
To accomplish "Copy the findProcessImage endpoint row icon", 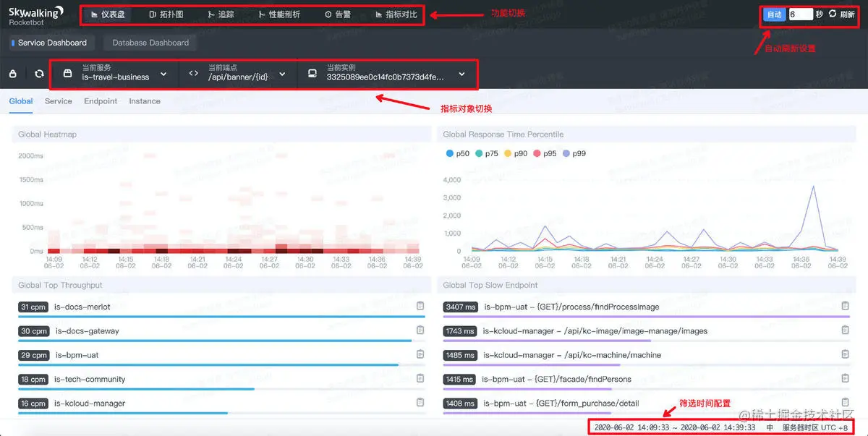I will coord(846,307).
